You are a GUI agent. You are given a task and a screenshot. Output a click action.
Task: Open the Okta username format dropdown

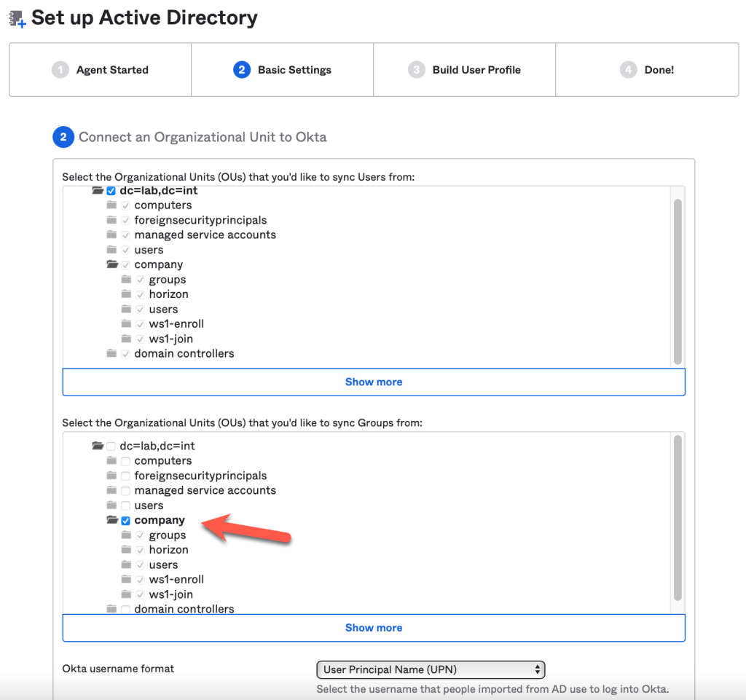(x=431, y=669)
